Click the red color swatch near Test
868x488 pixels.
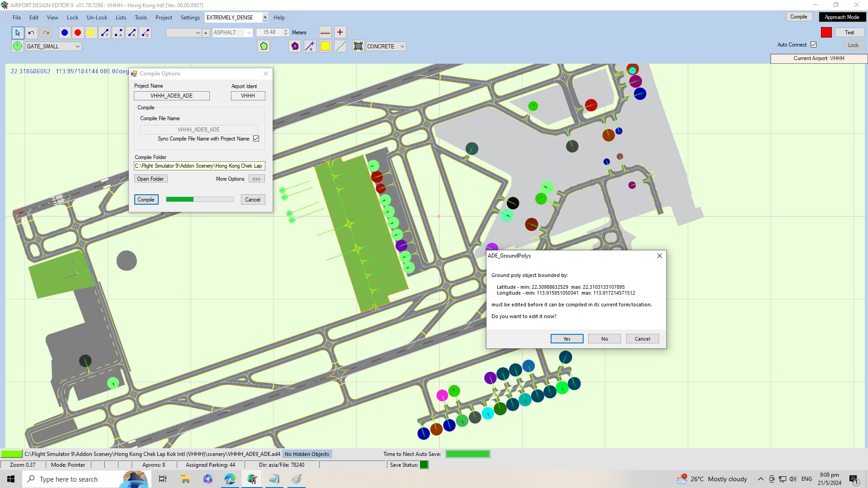(826, 33)
